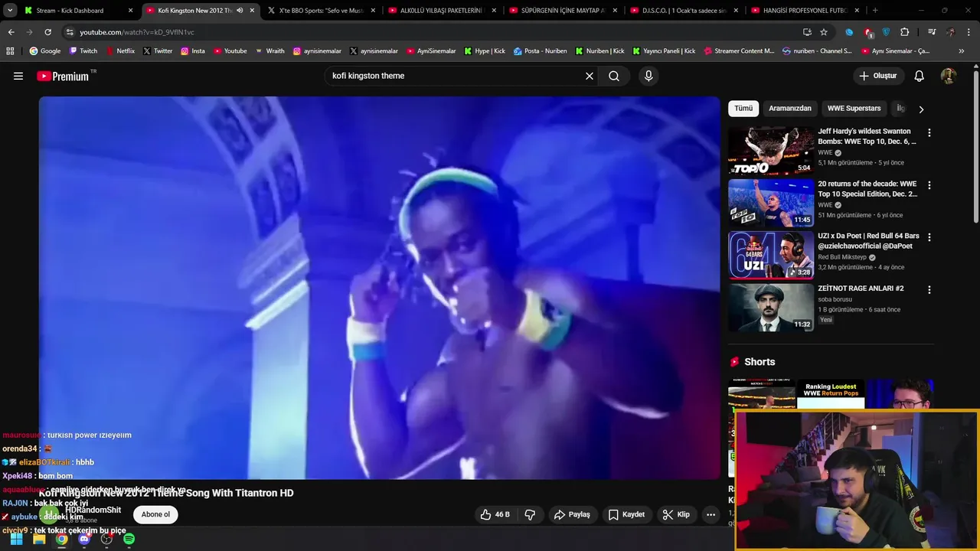This screenshot has width=980, height=551.
Task: Switch to SÜPÜRGENİN İÇİNE MAYTAP tab
Action: [x=563, y=11]
